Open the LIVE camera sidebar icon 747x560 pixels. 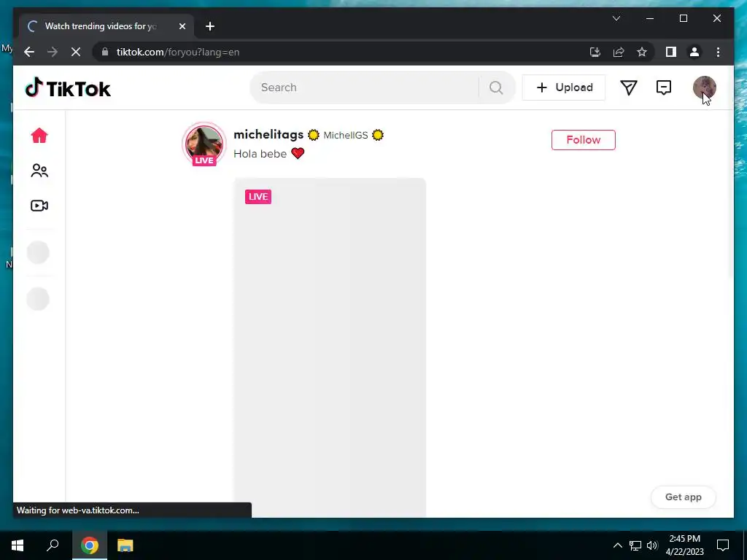(39, 206)
